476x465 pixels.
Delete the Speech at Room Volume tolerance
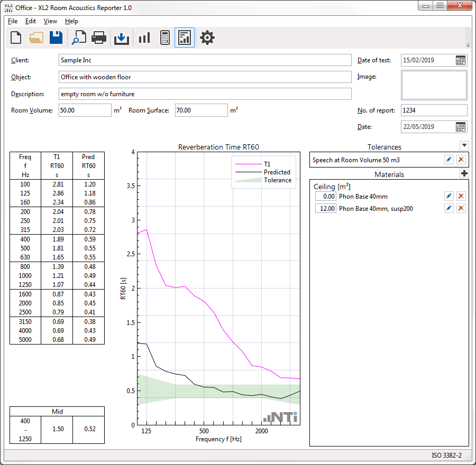click(461, 160)
